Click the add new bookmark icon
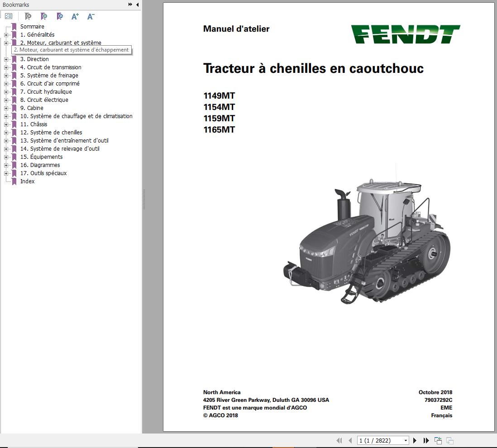Screen dimensions: 497x448 point(44,16)
